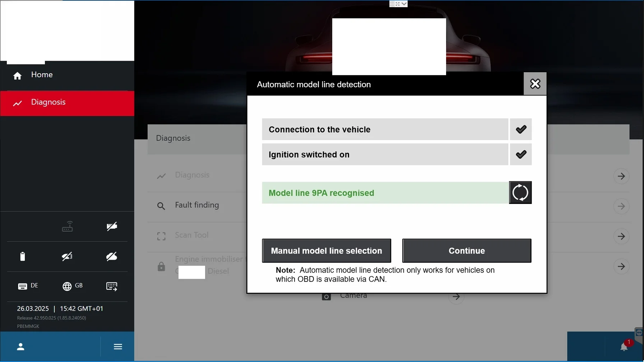The height and width of the screenshot is (362, 644).
Task: Click the Manual model line selection button
Action: point(326,251)
